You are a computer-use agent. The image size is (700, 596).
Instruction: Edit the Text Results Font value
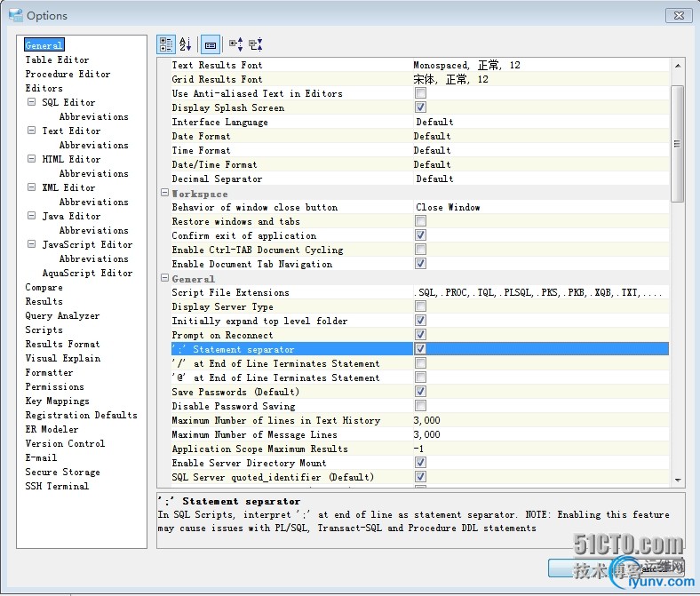(x=541, y=65)
